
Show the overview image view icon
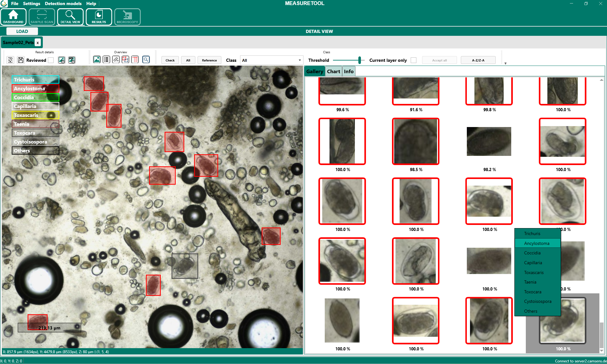(97, 60)
